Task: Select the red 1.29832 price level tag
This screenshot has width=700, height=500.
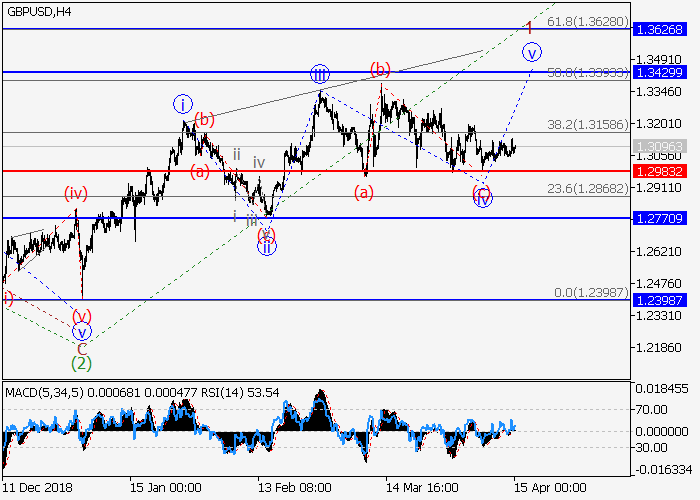Action: [x=660, y=171]
